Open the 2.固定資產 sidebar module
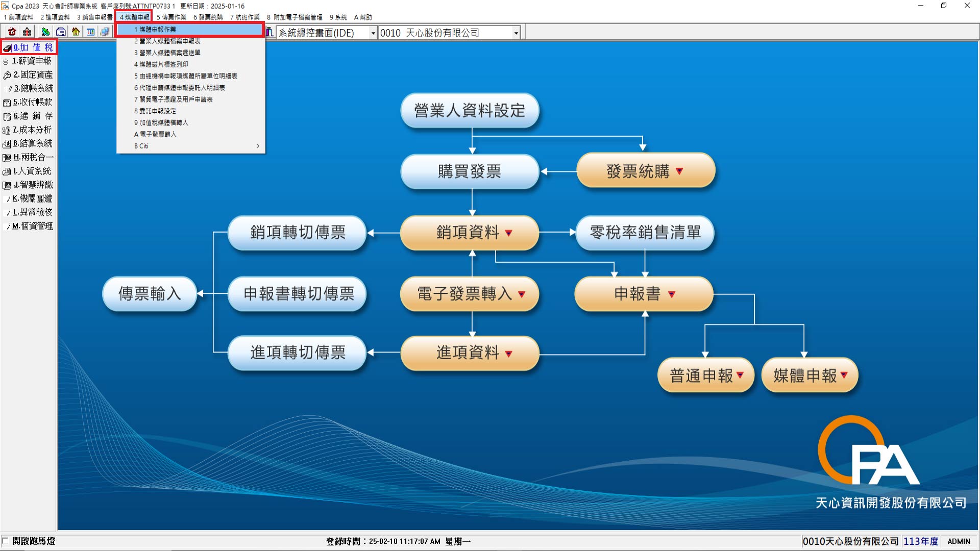Viewport: 980px width, 551px height. [x=29, y=74]
